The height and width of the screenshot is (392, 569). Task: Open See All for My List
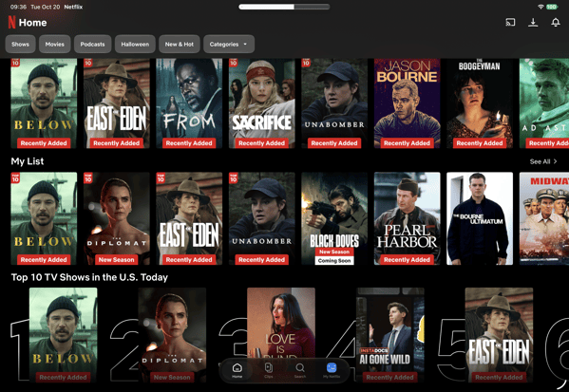(543, 161)
